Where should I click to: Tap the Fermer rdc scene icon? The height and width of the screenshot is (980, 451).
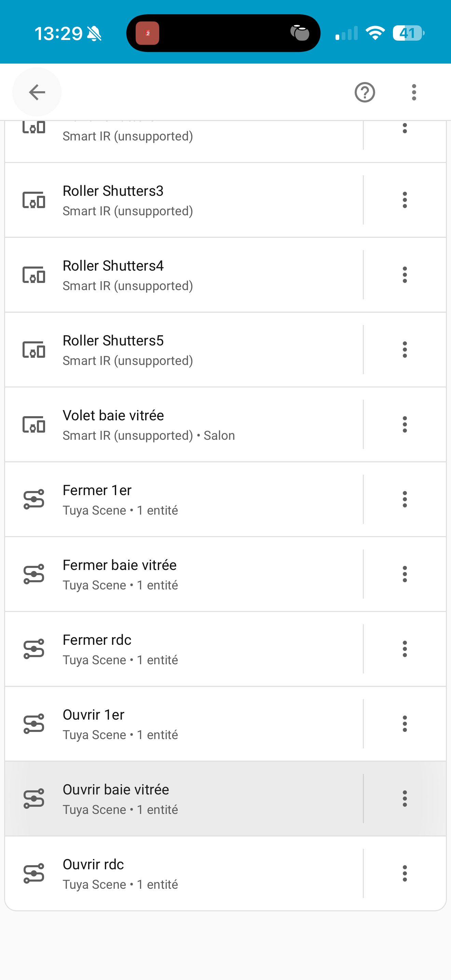click(x=34, y=649)
